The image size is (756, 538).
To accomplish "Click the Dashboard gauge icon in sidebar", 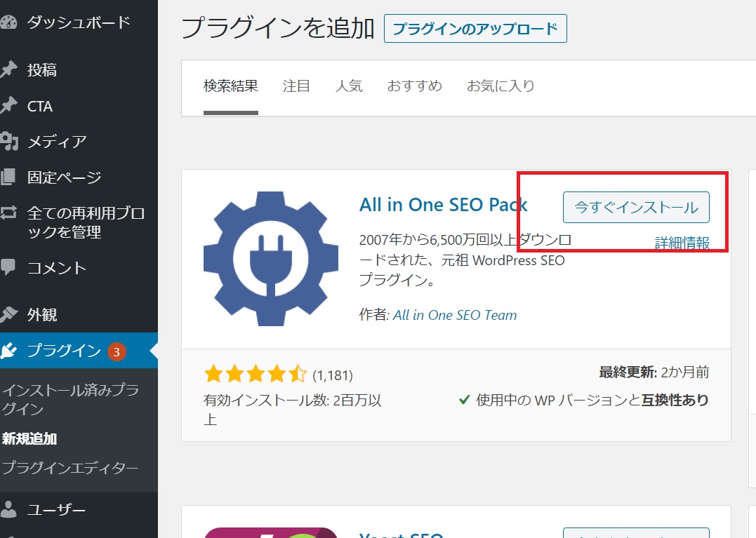I will (x=8, y=22).
